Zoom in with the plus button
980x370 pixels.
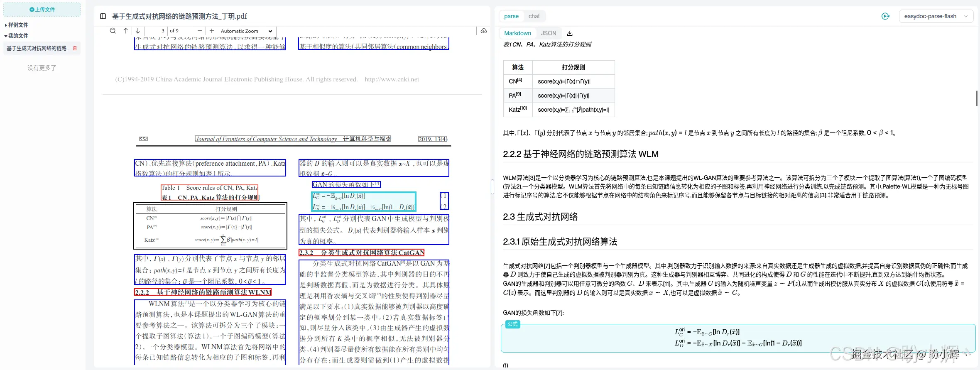[x=212, y=31]
